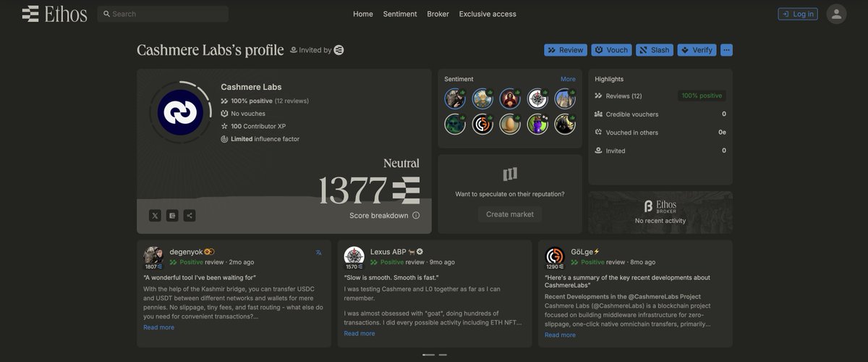Click the green skull sentiment avatar
868x362 pixels.
tap(455, 124)
